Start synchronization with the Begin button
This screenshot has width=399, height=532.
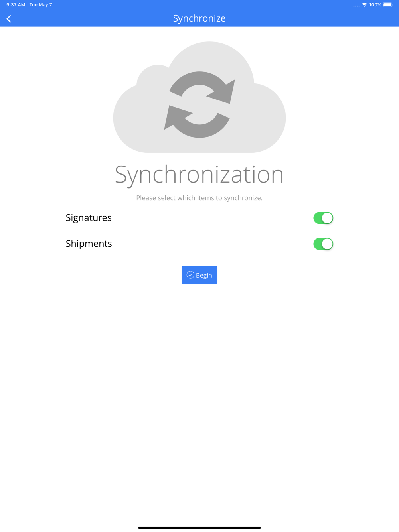coord(199,275)
